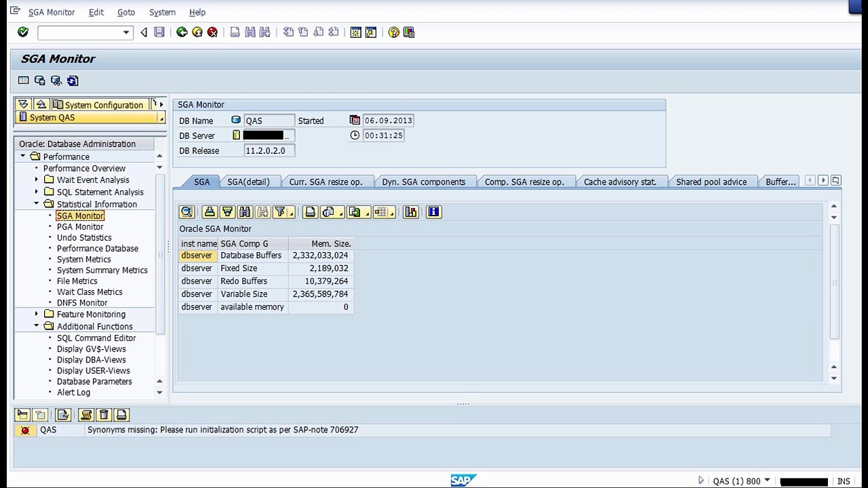
Task: Click the Started date field 06.09.2013
Action: click(388, 121)
